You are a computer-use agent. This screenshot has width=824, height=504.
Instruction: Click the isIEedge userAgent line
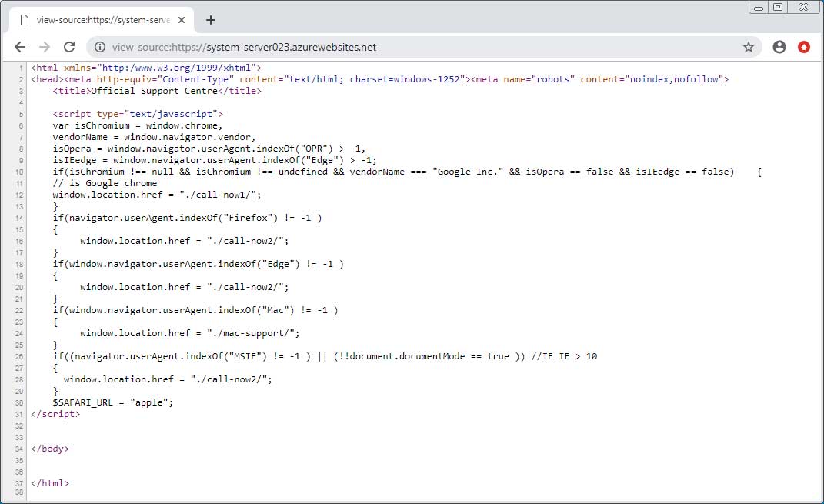(x=215, y=160)
